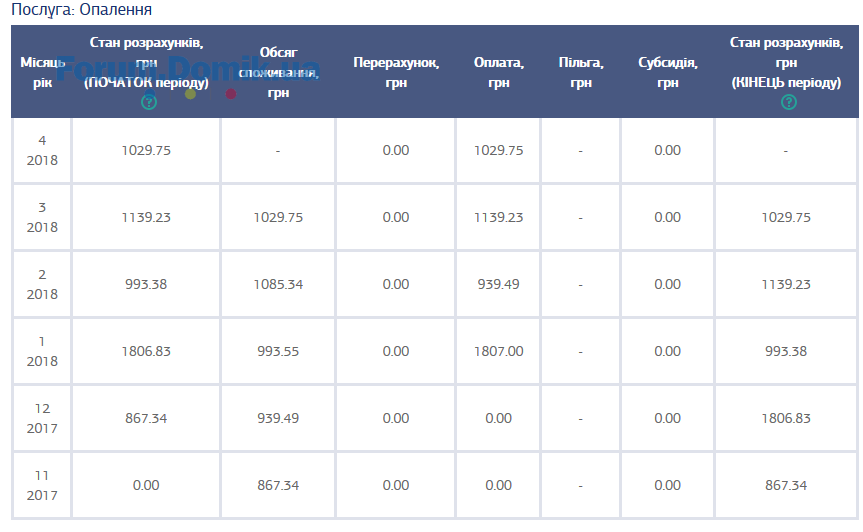Click consumption value 1085.34 in February 2018
The width and height of the screenshot is (863, 532).
[278, 284]
